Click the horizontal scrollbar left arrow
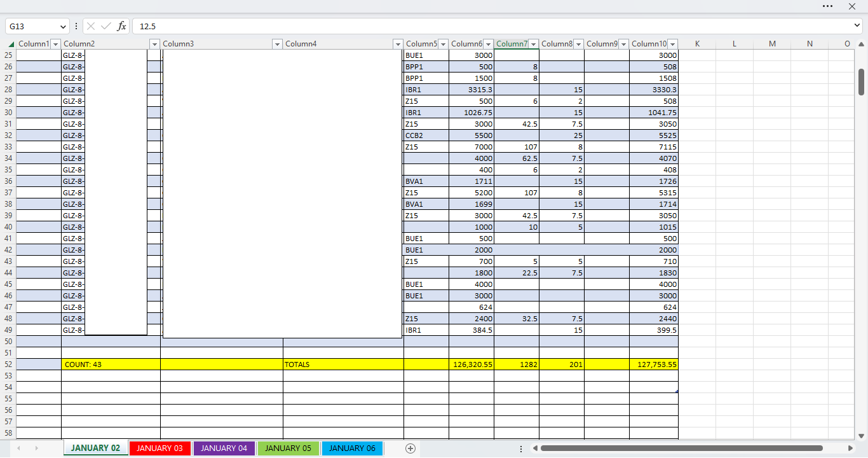Screen dimensions: 868x458 (x=535, y=448)
